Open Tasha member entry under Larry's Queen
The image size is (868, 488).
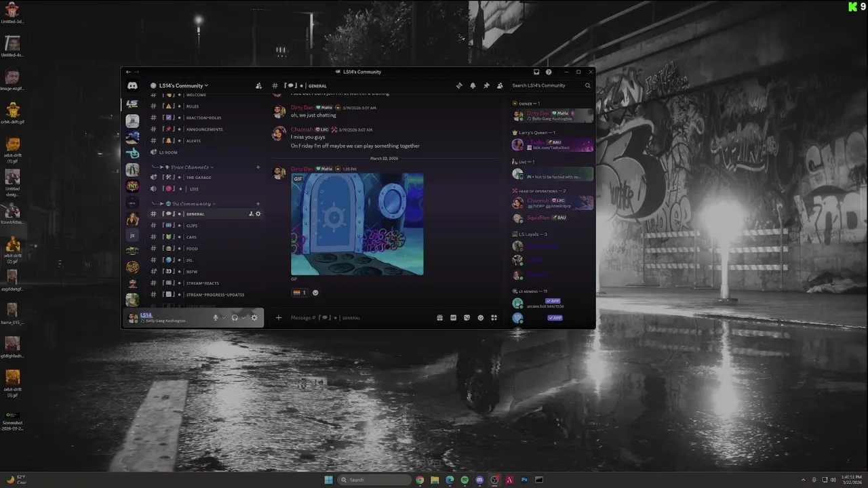pos(553,145)
